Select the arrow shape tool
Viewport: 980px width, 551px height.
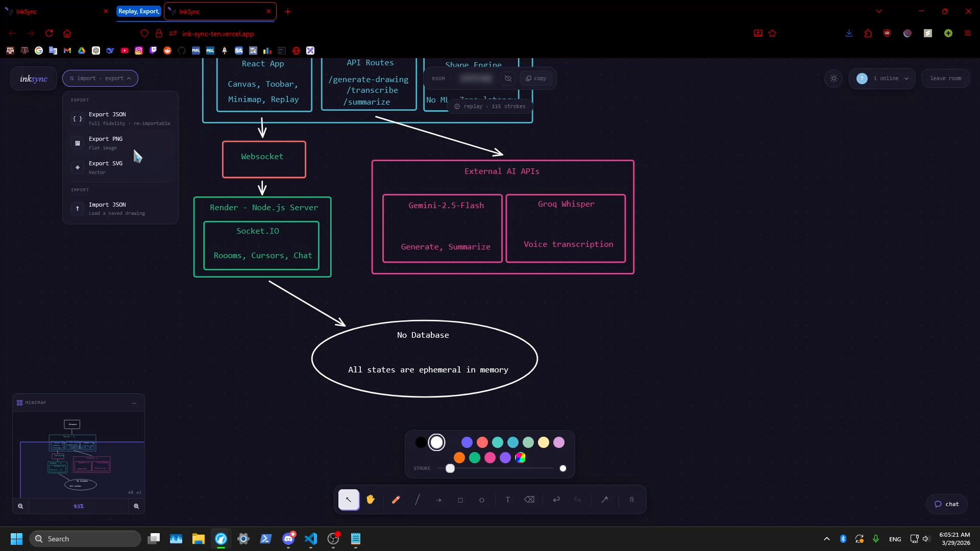439,500
